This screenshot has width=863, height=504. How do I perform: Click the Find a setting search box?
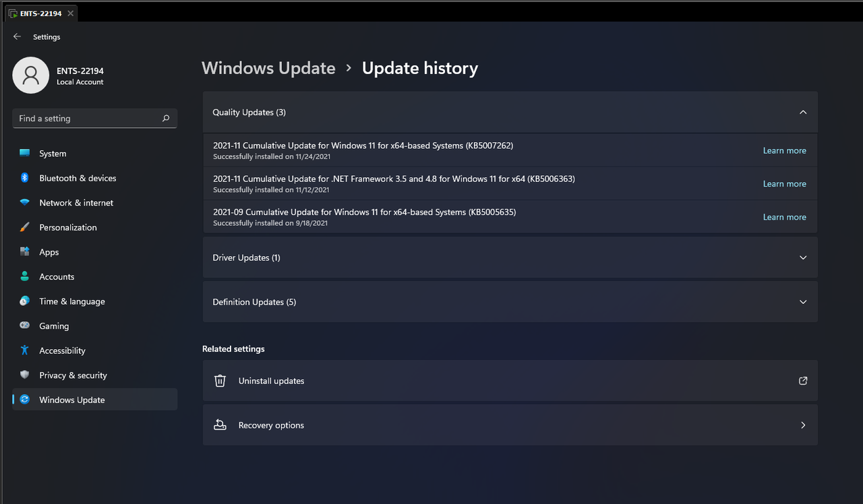(95, 119)
